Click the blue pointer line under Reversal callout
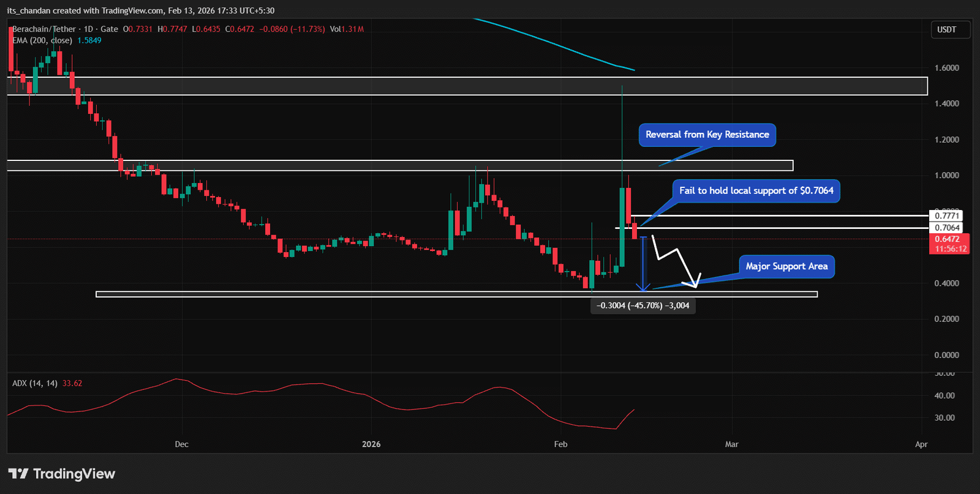This screenshot has width=980, height=494. pos(685,155)
